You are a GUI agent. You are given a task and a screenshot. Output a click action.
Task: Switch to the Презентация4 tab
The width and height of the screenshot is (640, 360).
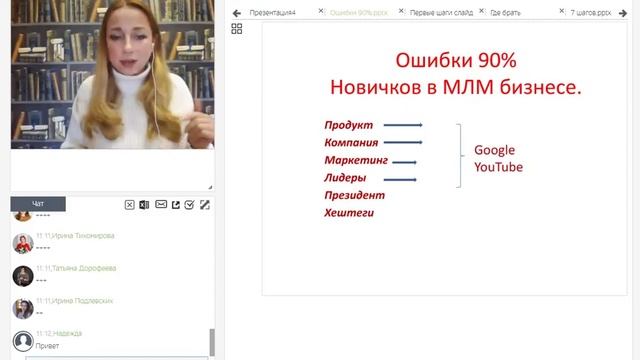click(273, 13)
